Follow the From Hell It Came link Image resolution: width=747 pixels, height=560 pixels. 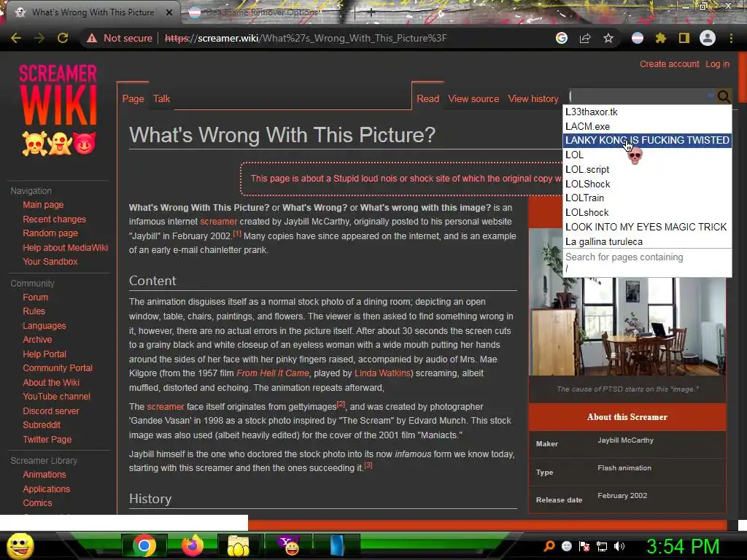click(273, 373)
